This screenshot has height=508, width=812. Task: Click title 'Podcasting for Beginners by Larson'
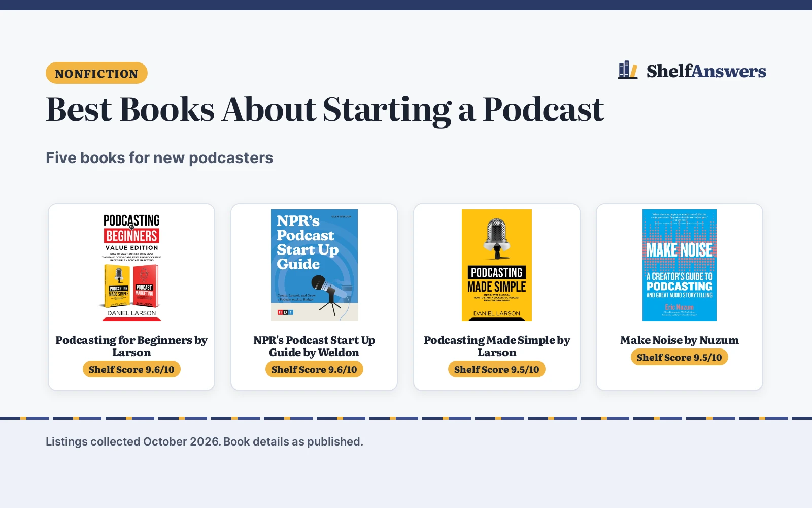(131, 346)
